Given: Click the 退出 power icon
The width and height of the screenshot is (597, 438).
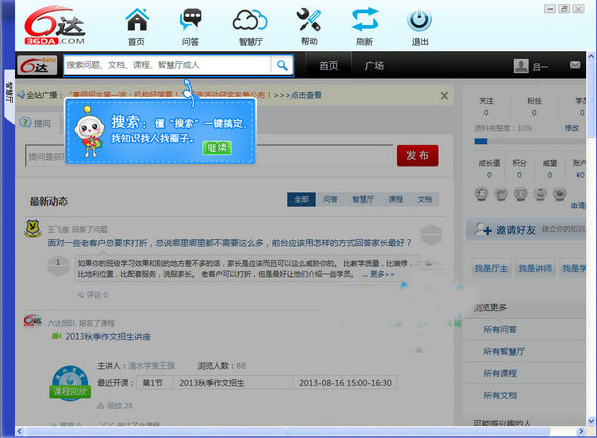Looking at the screenshot, I should pos(419,20).
